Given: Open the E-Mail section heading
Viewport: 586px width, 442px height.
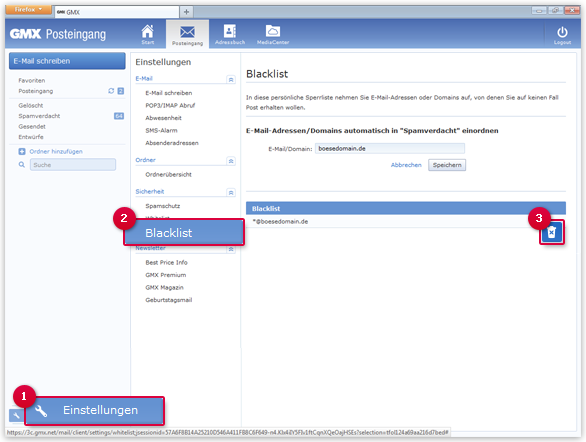Looking at the screenshot, I should coord(144,78).
